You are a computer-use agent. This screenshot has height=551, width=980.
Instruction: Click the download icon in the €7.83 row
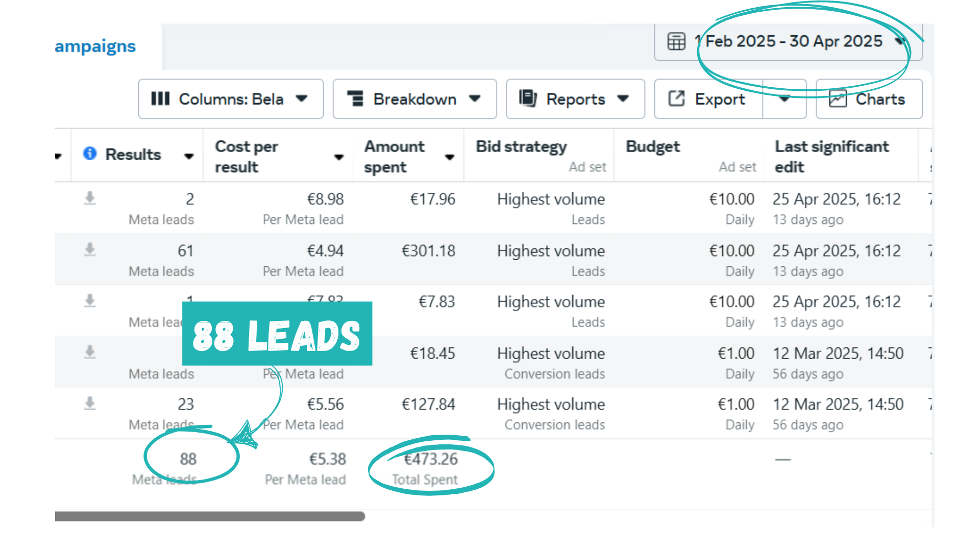click(x=90, y=301)
